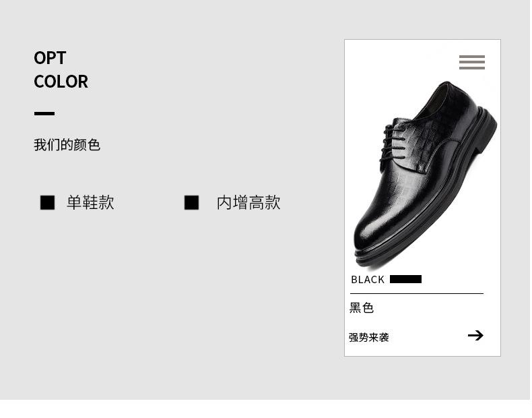Image resolution: width=532 pixels, height=418 pixels.
Task: Open the 强势来袭 link
Action: coord(369,337)
